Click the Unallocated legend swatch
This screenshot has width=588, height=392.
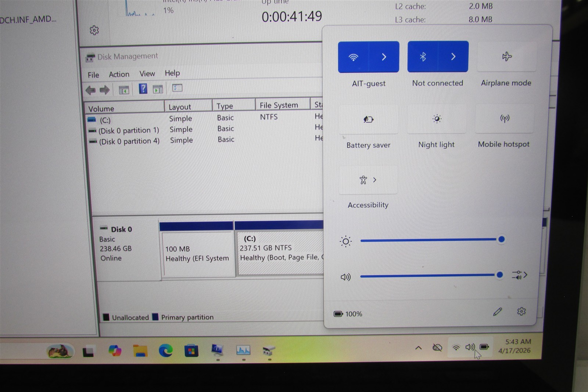(x=106, y=317)
